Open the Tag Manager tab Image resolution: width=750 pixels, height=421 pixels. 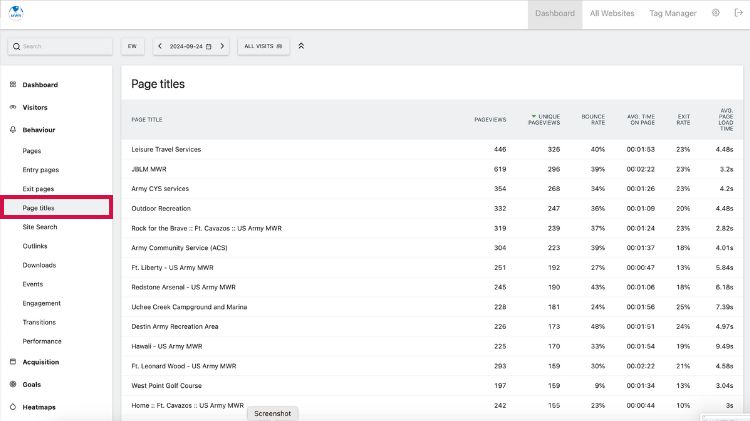pos(673,14)
